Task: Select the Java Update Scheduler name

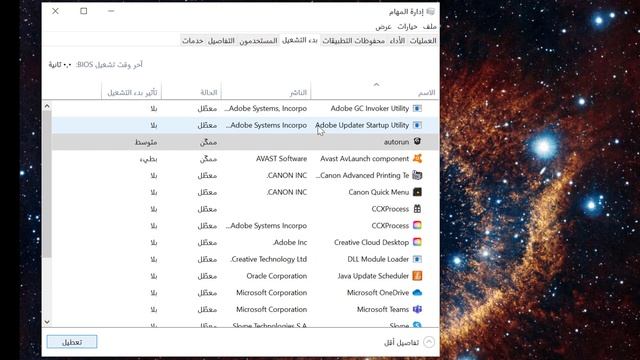Action: point(373,276)
